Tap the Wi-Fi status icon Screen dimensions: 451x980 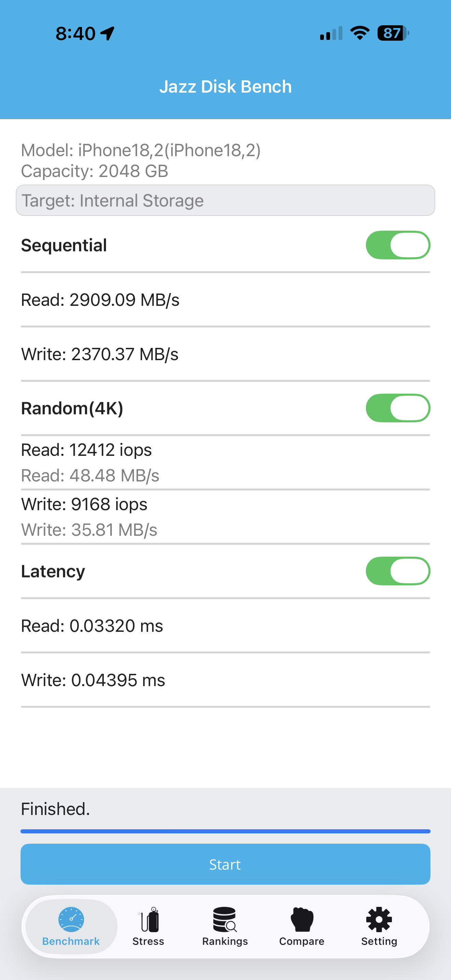360,33
